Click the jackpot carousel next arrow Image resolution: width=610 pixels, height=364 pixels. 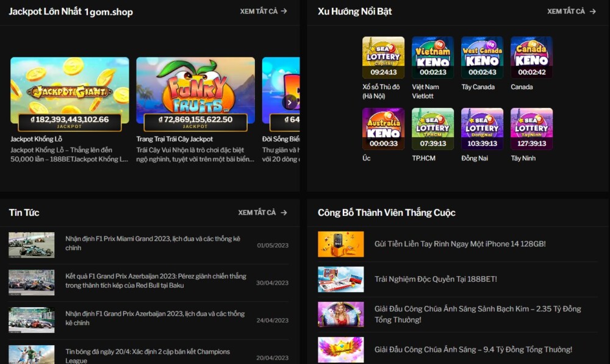pos(291,102)
